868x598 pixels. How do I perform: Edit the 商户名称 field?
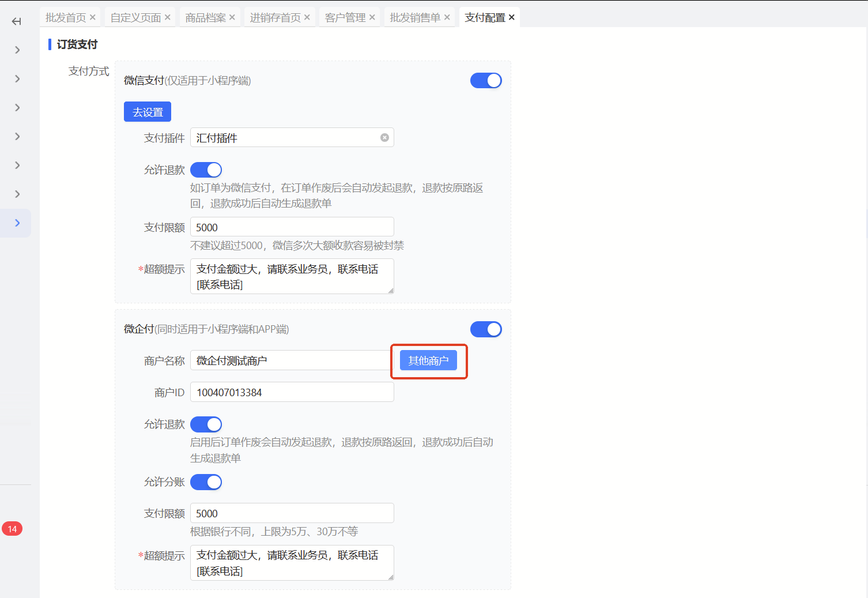coord(292,360)
